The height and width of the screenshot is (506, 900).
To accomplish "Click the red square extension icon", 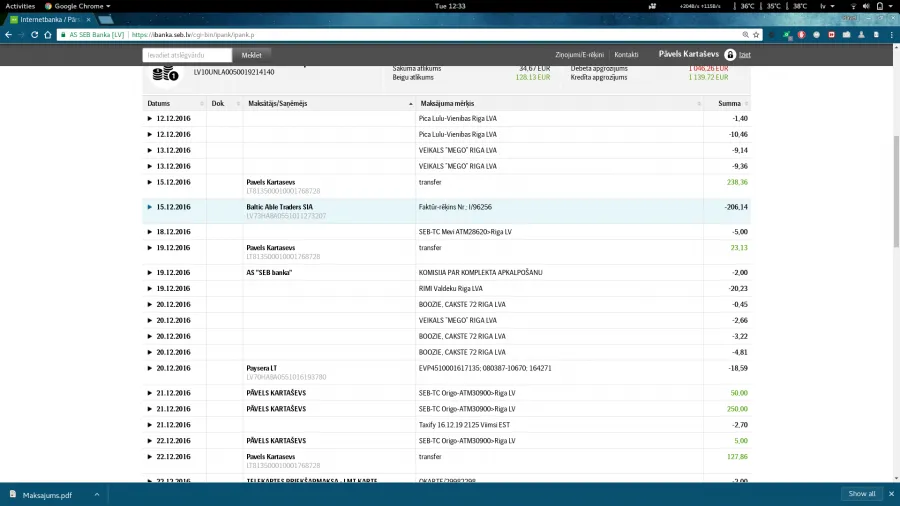I will [x=831, y=35].
